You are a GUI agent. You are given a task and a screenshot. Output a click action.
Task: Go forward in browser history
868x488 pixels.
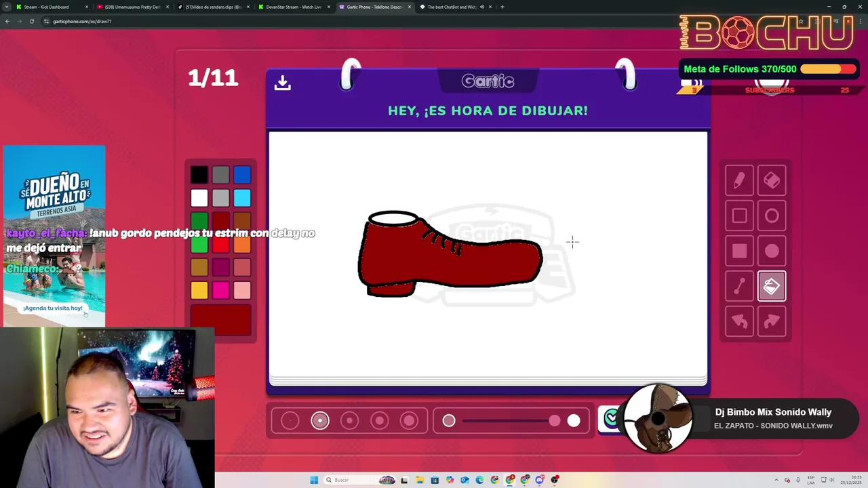click(19, 21)
